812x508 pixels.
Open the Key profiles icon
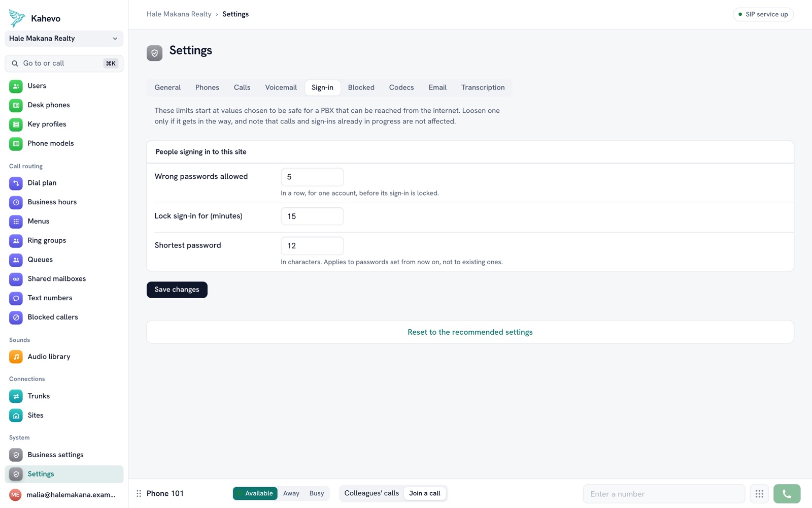click(x=16, y=124)
